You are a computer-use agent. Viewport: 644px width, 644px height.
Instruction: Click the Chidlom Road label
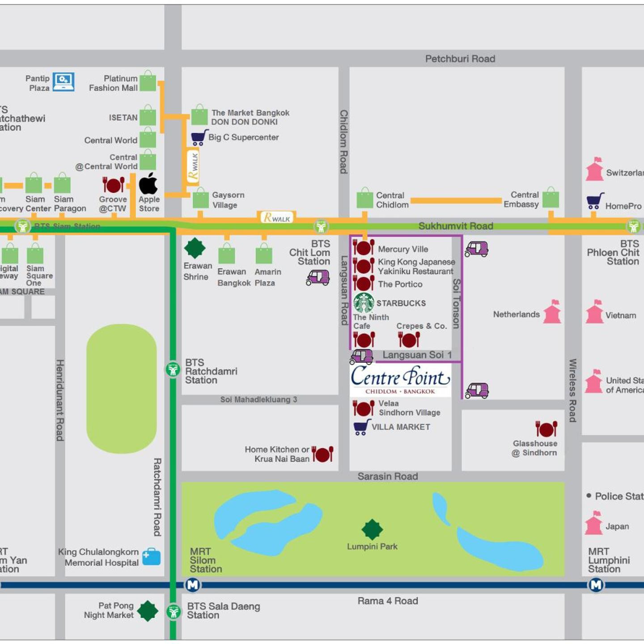click(x=343, y=142)
